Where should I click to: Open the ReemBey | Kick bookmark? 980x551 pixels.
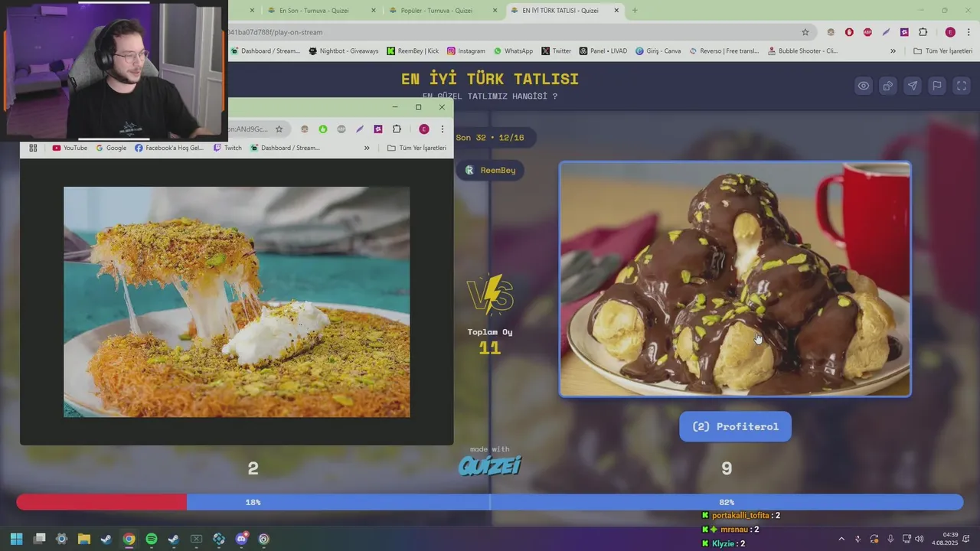pos(413,51)
